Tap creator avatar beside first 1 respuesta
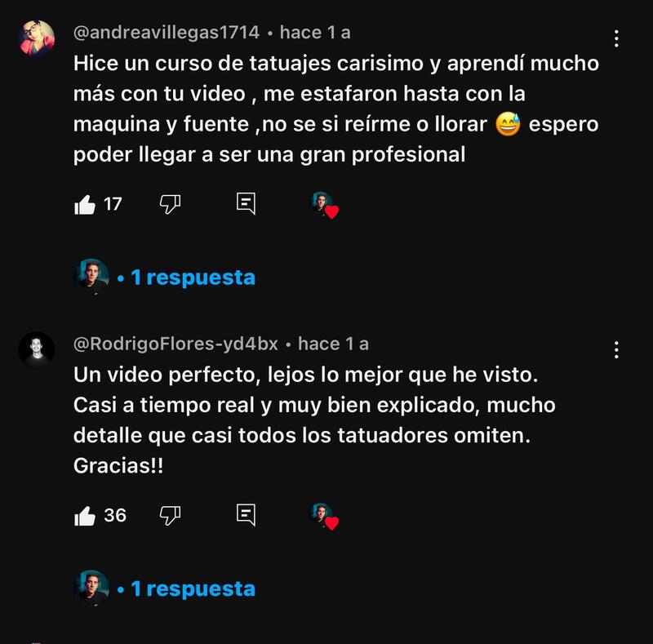The image size is (653, 644). [x=91, y=277]
